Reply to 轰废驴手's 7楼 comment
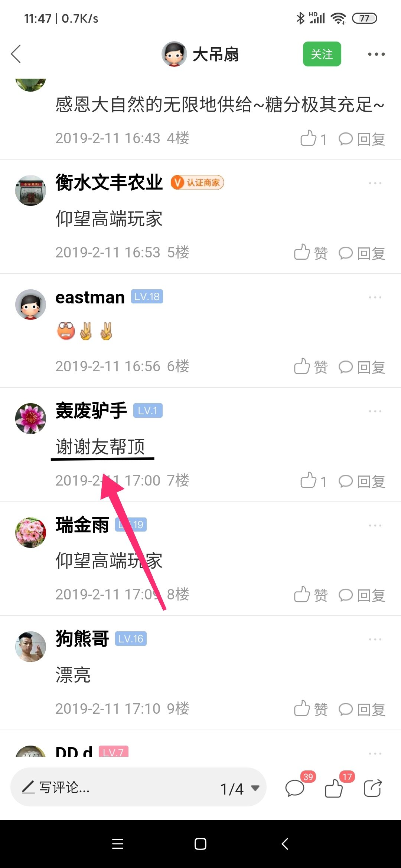 pyautogui.click(x=362, y=481)
